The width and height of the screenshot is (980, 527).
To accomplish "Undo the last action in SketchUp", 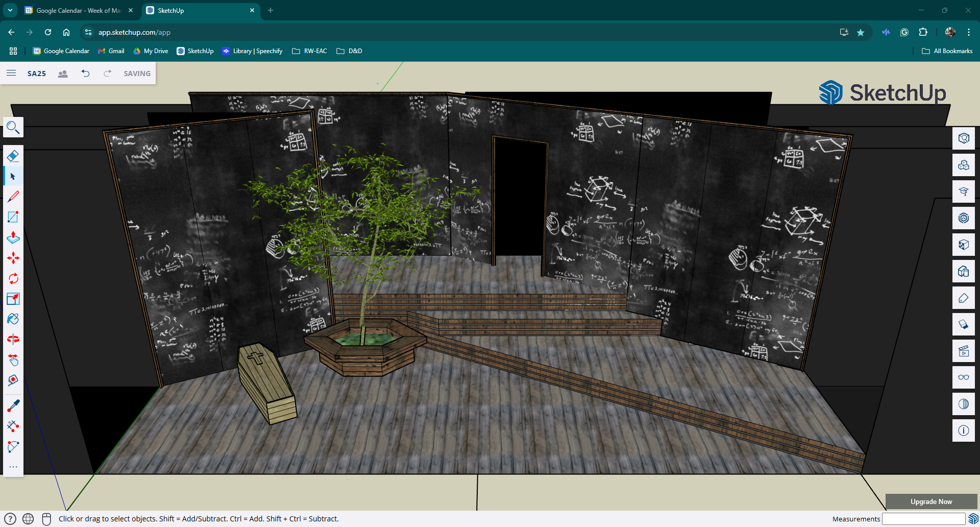I will coord(85,74).
